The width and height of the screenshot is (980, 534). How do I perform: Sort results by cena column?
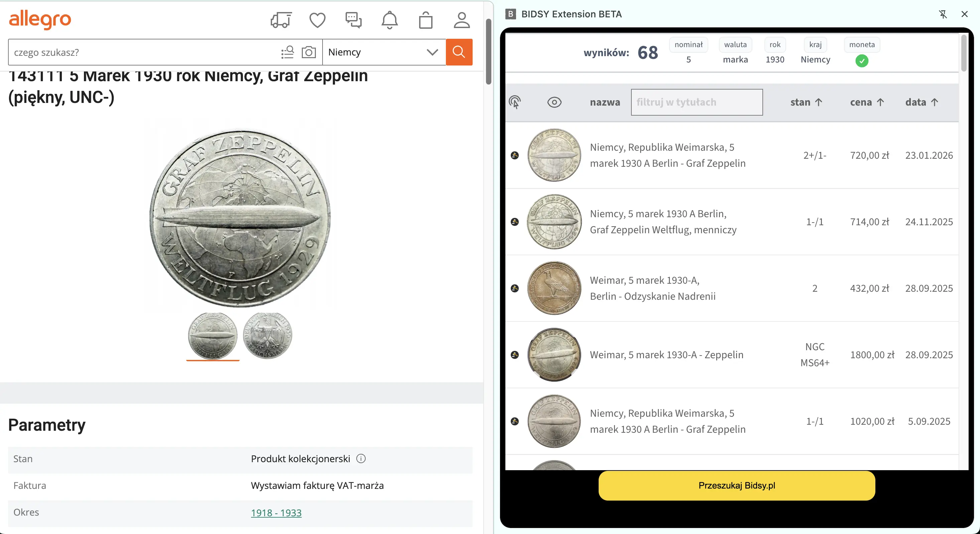click(867, 102)
